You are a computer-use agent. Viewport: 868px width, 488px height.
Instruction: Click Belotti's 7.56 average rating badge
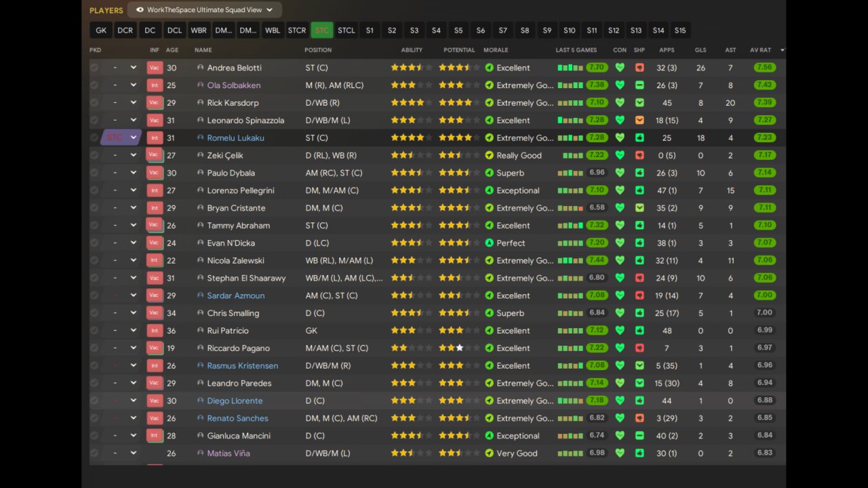click(x=764, y=68)
